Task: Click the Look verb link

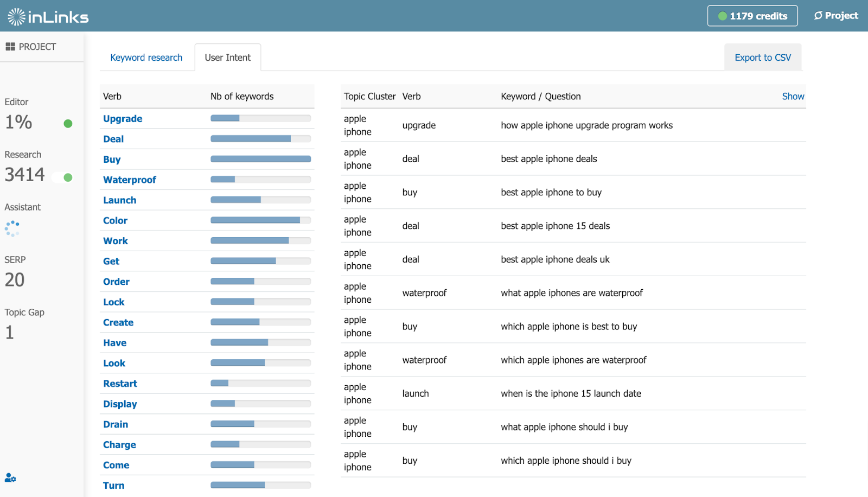Action: (x=114, y=363)
